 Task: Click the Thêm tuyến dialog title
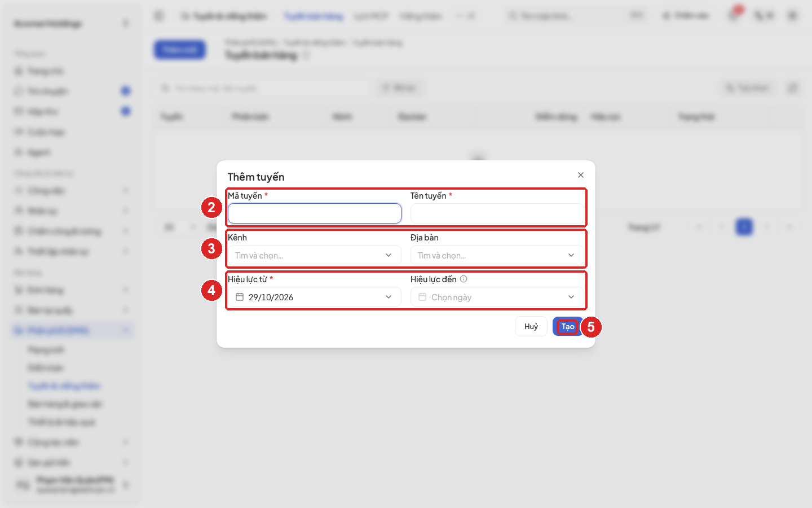click(x=256, y=177)
